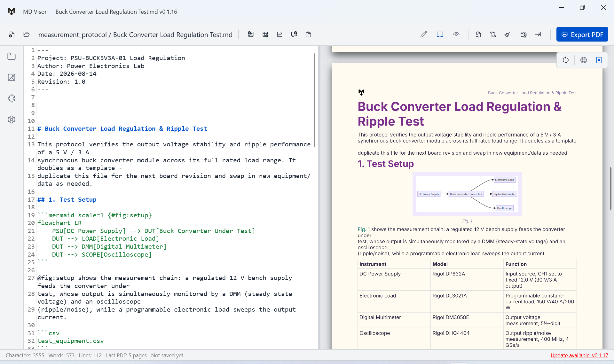Click the editor vertical scrollbar
614x364 pixels.
point(314,100)
